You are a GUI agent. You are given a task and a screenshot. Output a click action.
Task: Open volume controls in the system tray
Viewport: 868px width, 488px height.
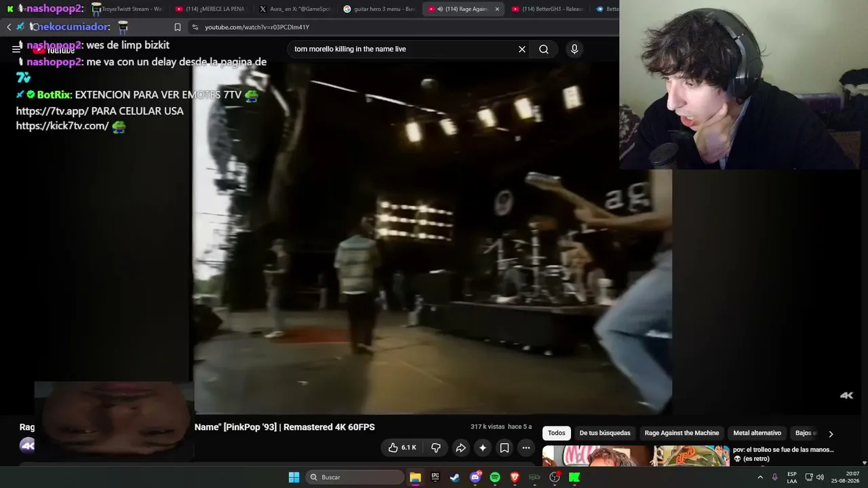tap(820, 477)
